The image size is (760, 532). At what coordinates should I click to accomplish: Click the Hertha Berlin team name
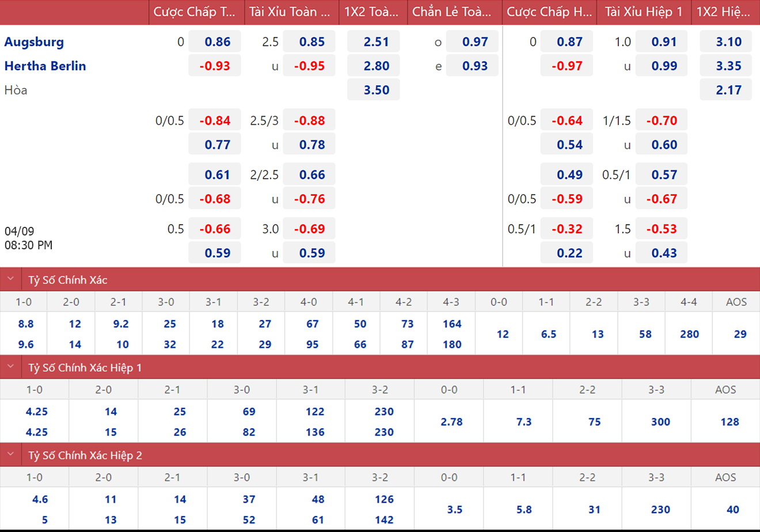[x=45, y=66]
